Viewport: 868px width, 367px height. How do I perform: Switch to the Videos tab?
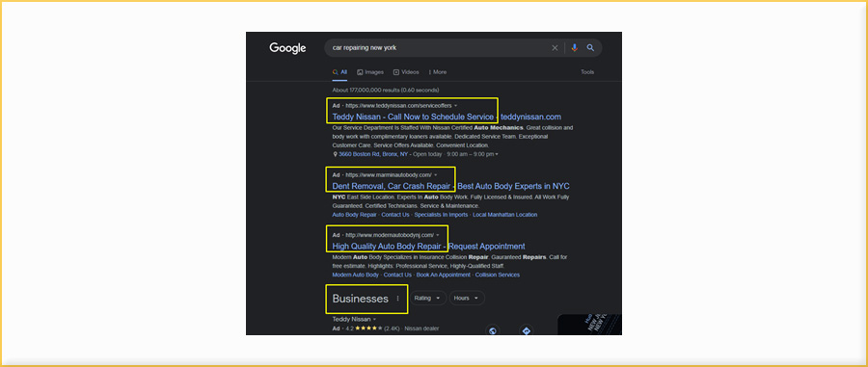click(406, 72)
